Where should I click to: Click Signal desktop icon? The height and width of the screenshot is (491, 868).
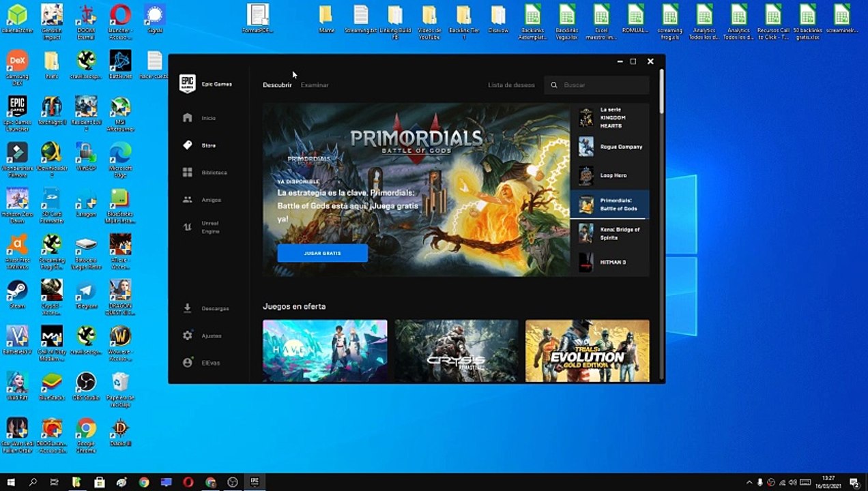tap(155, 18)
